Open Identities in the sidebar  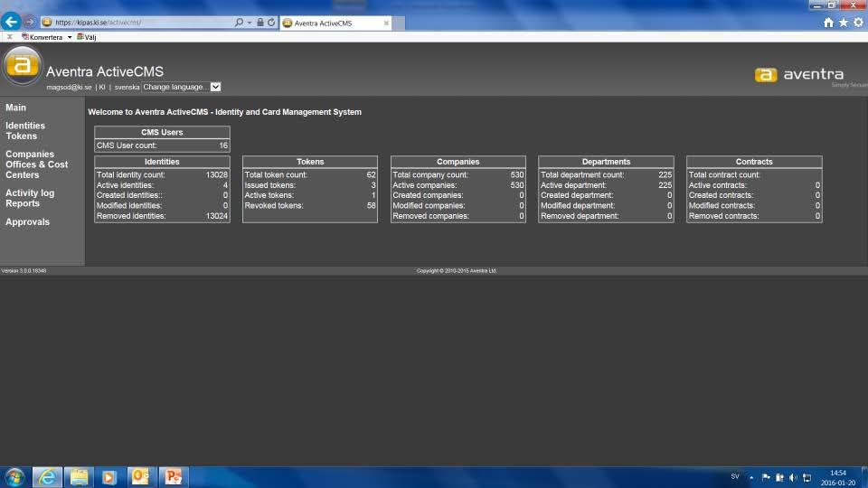tap(25, 126)
